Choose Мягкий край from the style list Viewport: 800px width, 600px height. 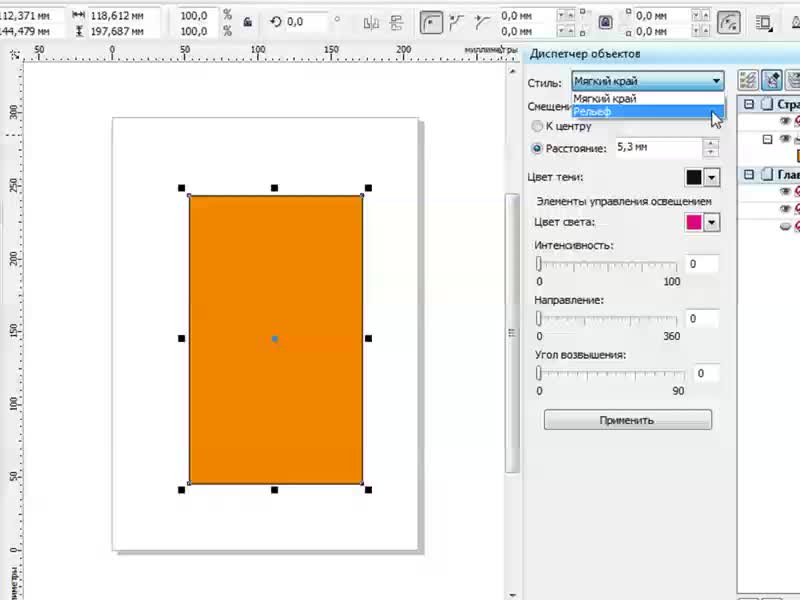pos(647,98)
